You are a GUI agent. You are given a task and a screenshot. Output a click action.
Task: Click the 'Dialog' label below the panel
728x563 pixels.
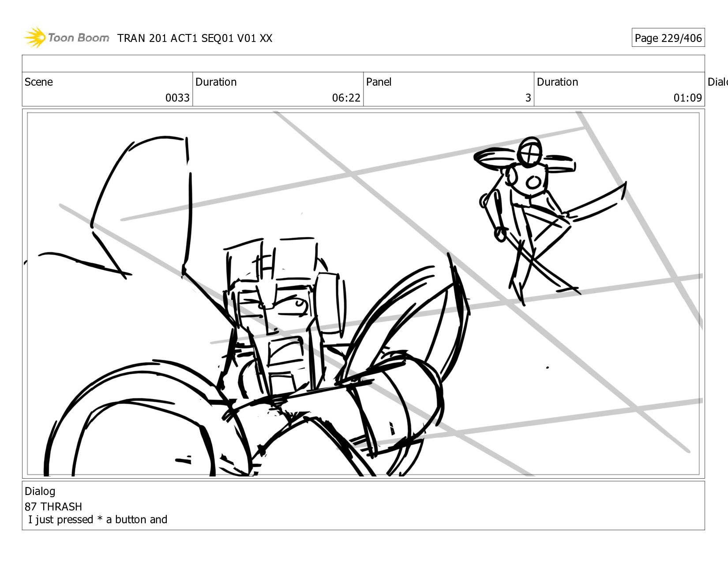pos(40,491)
